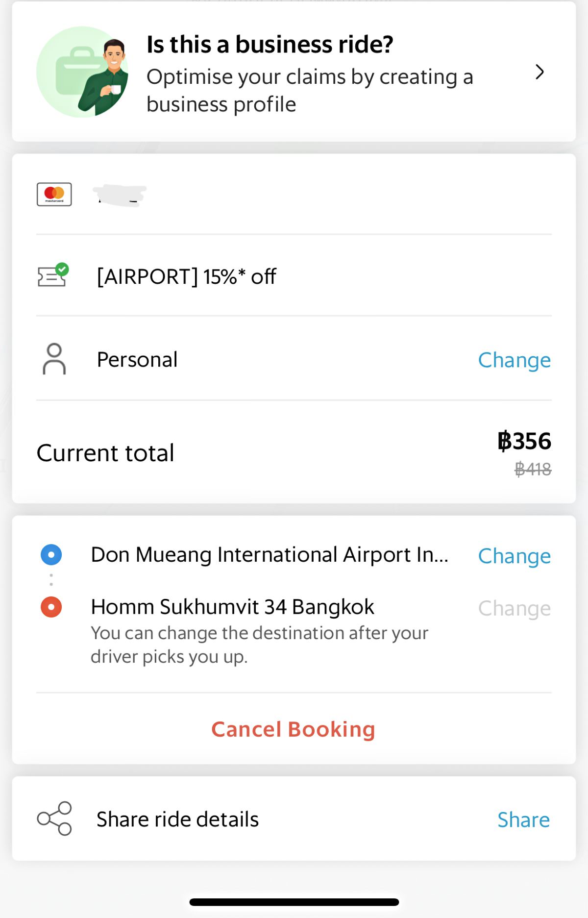Tap the business ride briefcase illustration
The height and width of the screenshot is (918, 588).
tap(83, 72)
